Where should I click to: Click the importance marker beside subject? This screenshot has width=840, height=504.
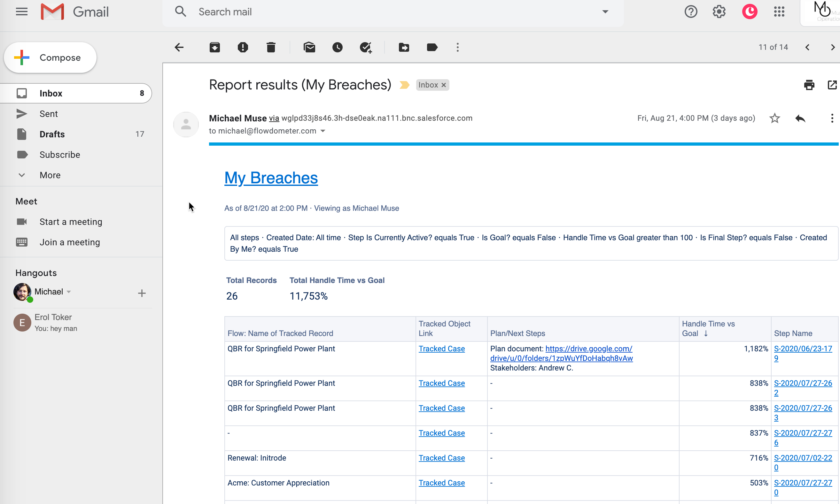click(404, 85)
